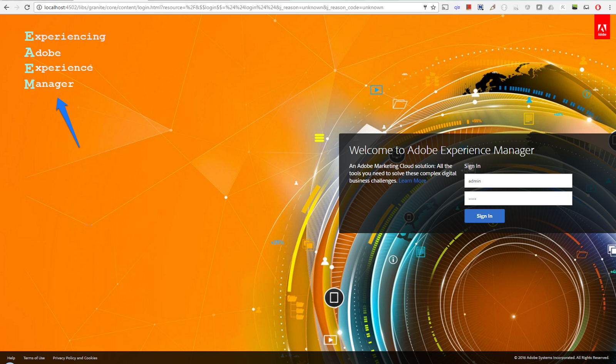Click the red dictionary extension icon
616x364 pixels.
pyautogui.click(x=469, y=7)
